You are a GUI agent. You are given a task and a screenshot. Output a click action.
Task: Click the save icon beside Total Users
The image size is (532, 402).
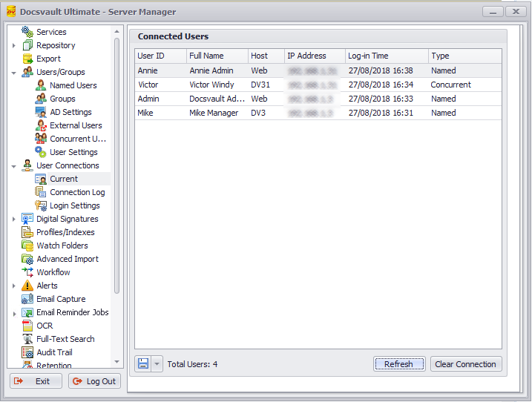[x=143, y=364]
